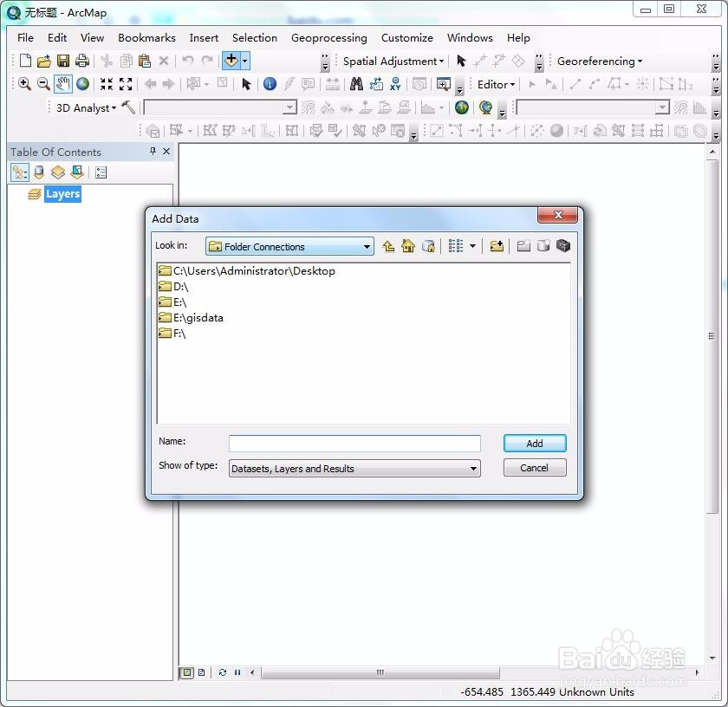Choose the Select Elements arrow tool

coord(246,84)
